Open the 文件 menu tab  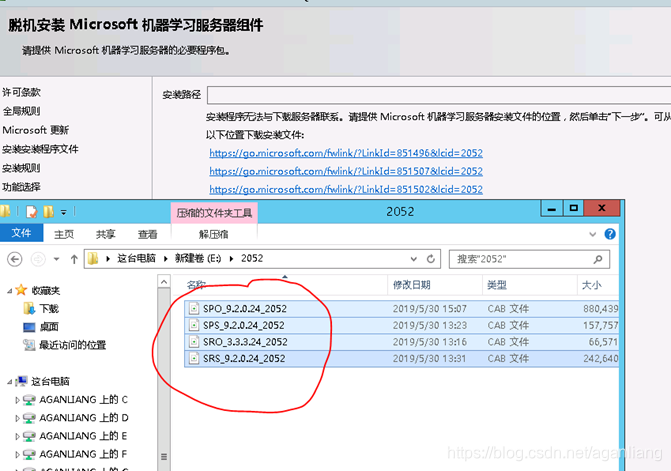(21, 233)
